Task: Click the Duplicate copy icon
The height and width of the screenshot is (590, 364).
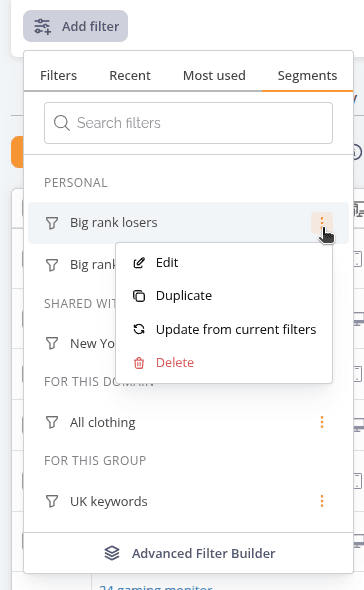Action: coord(139,296)
